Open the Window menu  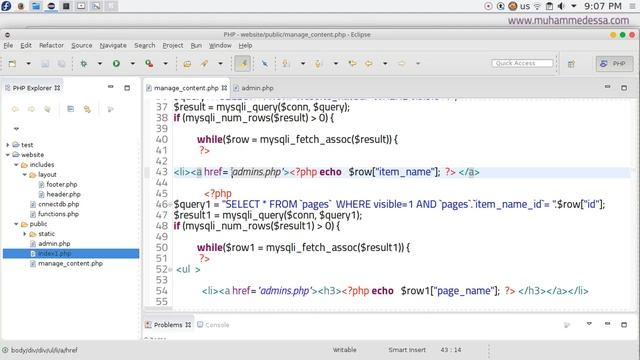[x=220, y=45]
